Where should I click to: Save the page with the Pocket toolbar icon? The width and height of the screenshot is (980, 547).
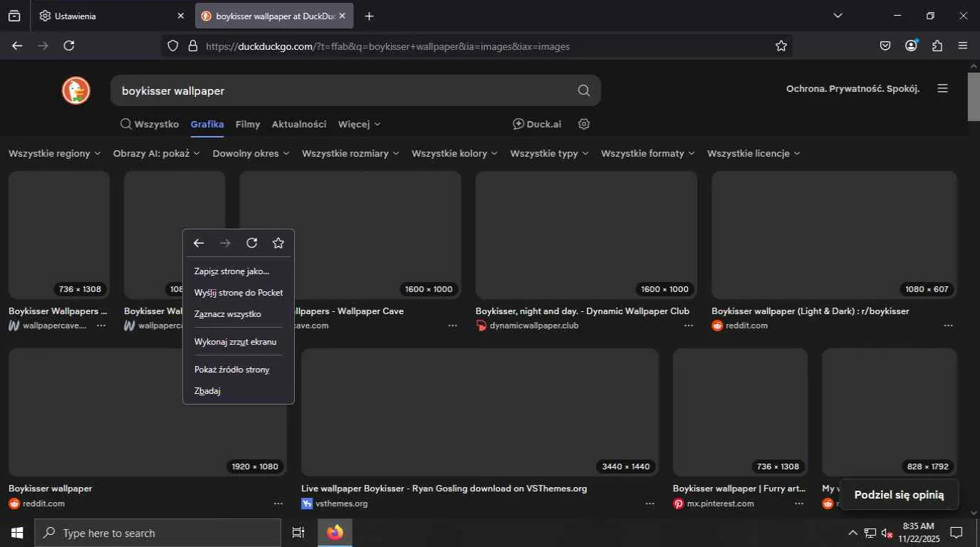coord(885,46)
